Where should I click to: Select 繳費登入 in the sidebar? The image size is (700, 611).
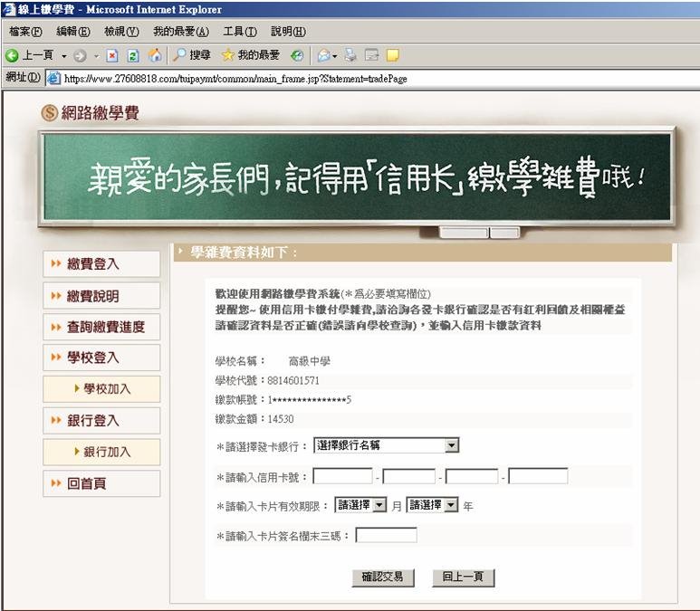click(101, 264)
